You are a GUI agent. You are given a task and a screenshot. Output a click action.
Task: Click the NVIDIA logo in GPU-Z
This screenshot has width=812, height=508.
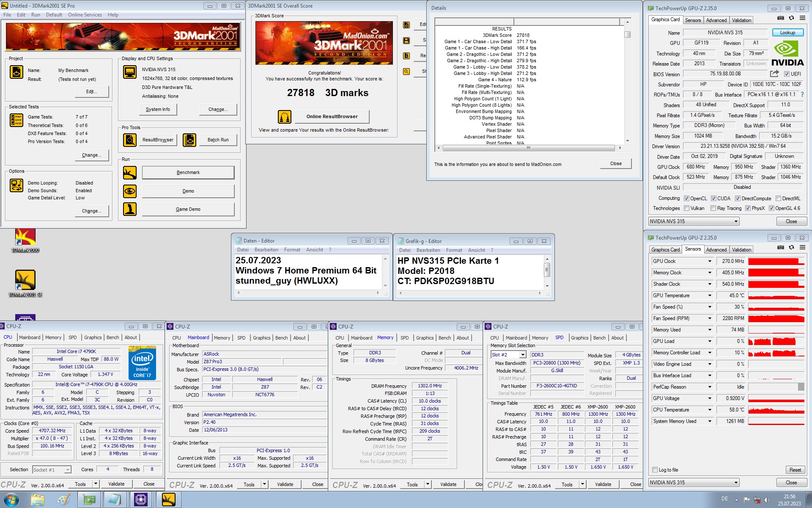click(x=787, y=54)
